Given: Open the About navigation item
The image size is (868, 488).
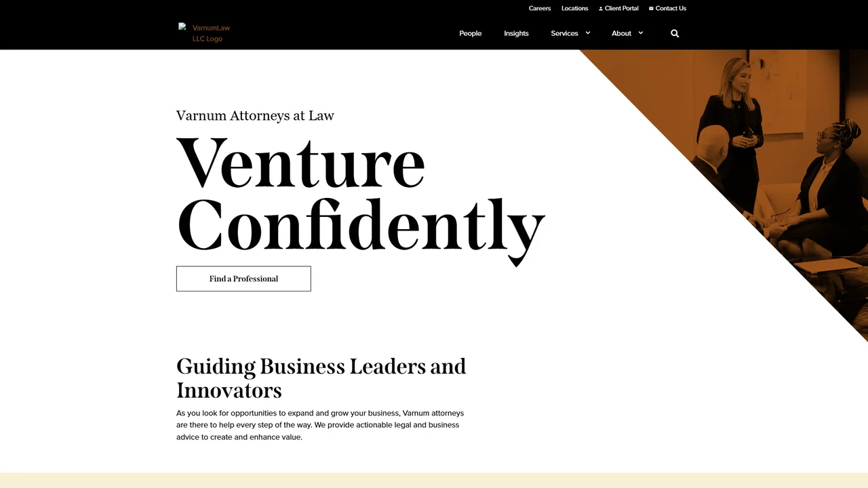Looking at the screenshot, I should tap(621, 33).
